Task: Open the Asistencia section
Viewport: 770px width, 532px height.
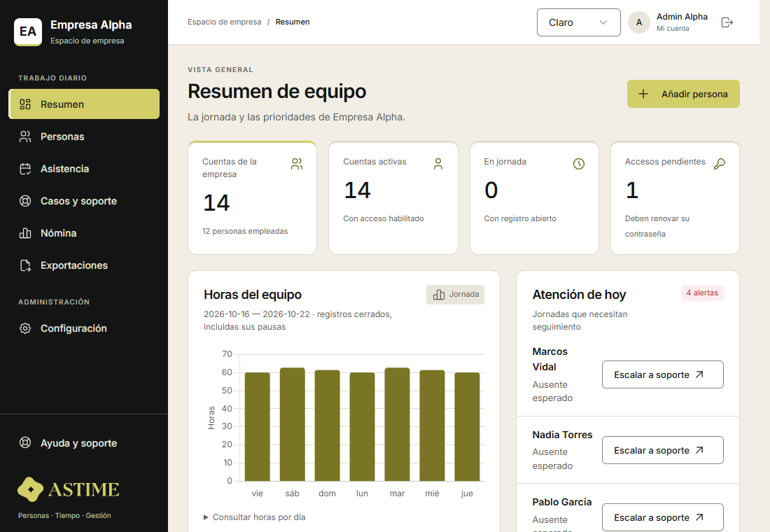Action: [84, 169]
